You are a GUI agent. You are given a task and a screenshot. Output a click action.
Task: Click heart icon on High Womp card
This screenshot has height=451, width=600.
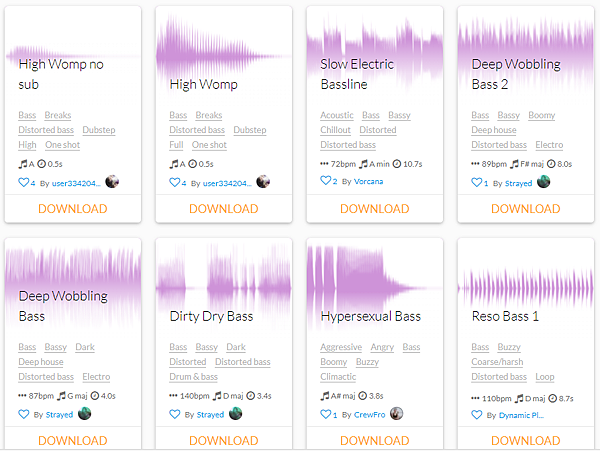tap(175, 182)
